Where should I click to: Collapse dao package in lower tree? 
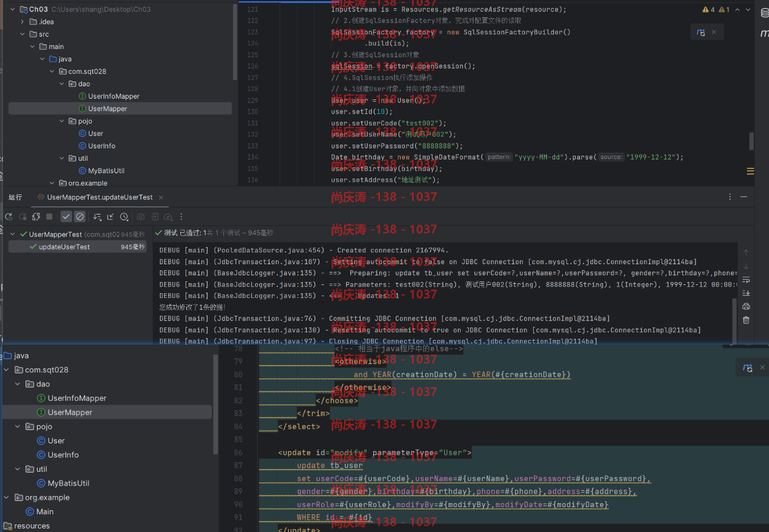tap(18, 384)
